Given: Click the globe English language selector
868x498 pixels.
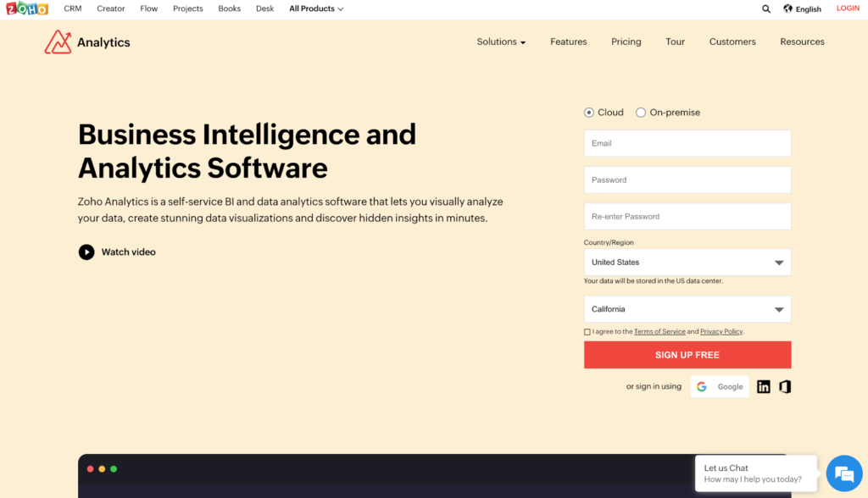Looking at the screenshot, I should [x=802, y=9].
